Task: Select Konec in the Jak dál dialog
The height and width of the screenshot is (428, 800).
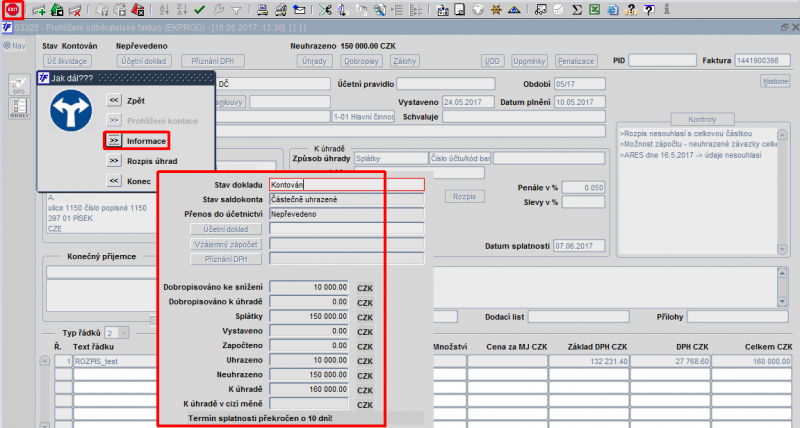Action: pyautogui.click(x=114, y=181)
